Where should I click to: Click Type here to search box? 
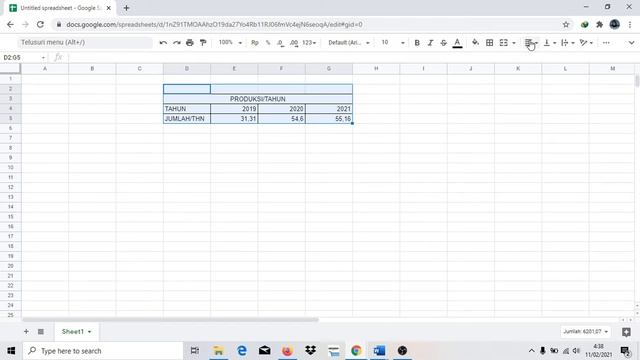pos(103,351)
